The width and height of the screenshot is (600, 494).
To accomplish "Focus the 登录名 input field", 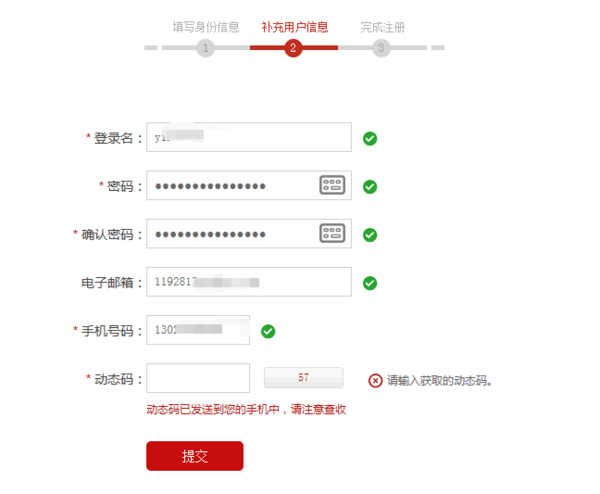I will 249,137.
